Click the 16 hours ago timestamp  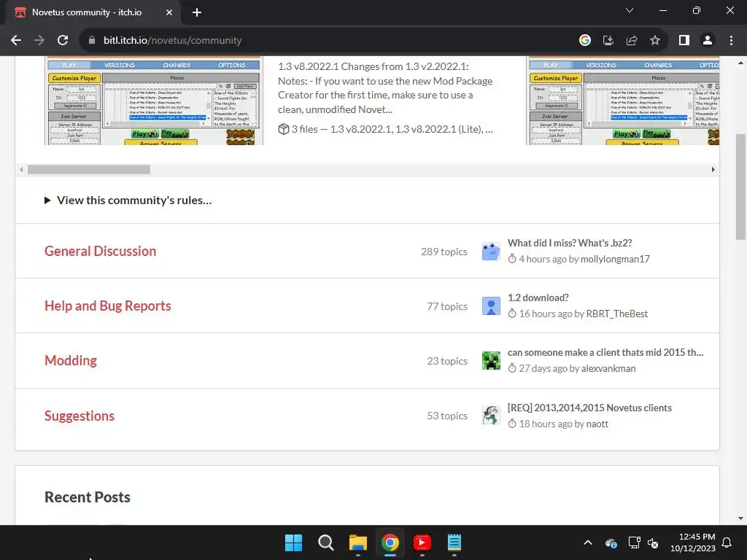point(545,314)
